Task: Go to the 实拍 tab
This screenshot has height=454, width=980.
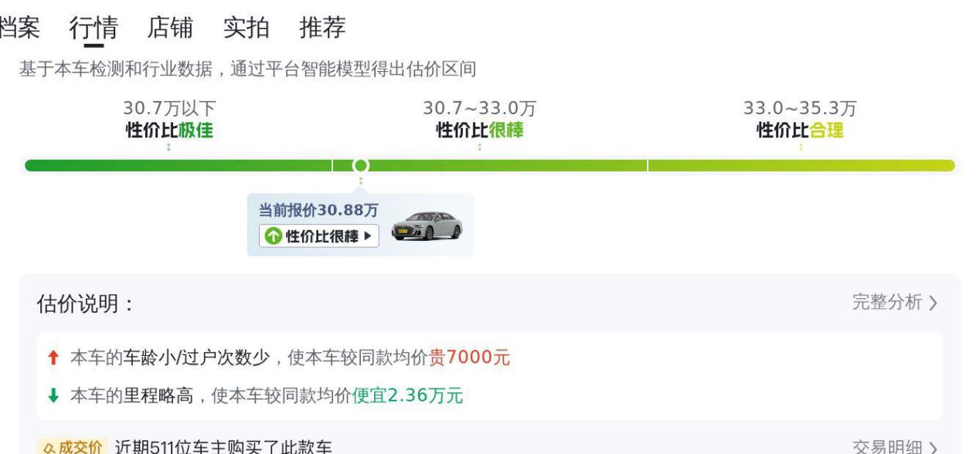Action: (246, 28)
